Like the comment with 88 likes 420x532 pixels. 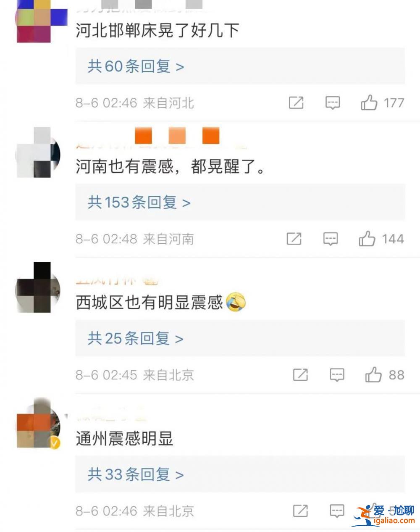tap(373, 375)
